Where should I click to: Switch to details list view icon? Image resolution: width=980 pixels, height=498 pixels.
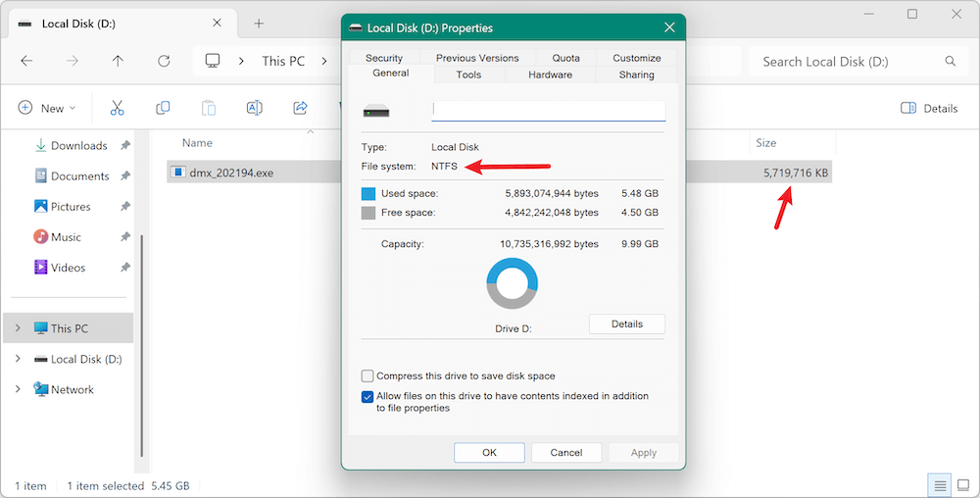(x=940, y=485)
